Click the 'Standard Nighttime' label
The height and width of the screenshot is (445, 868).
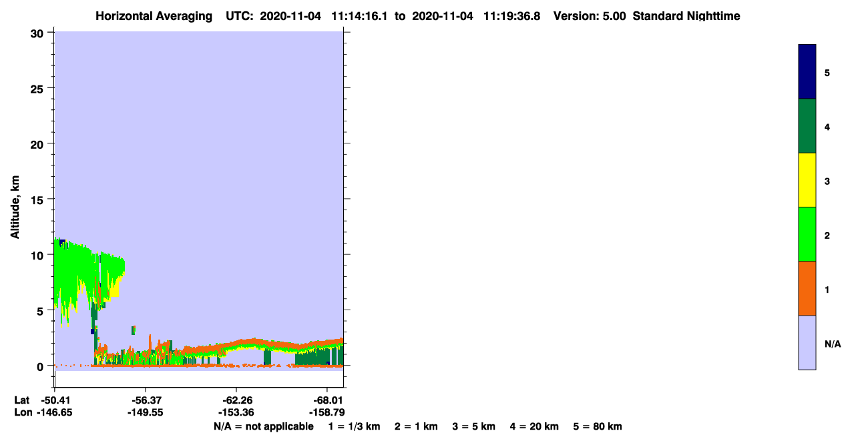(x=686, y=16)
